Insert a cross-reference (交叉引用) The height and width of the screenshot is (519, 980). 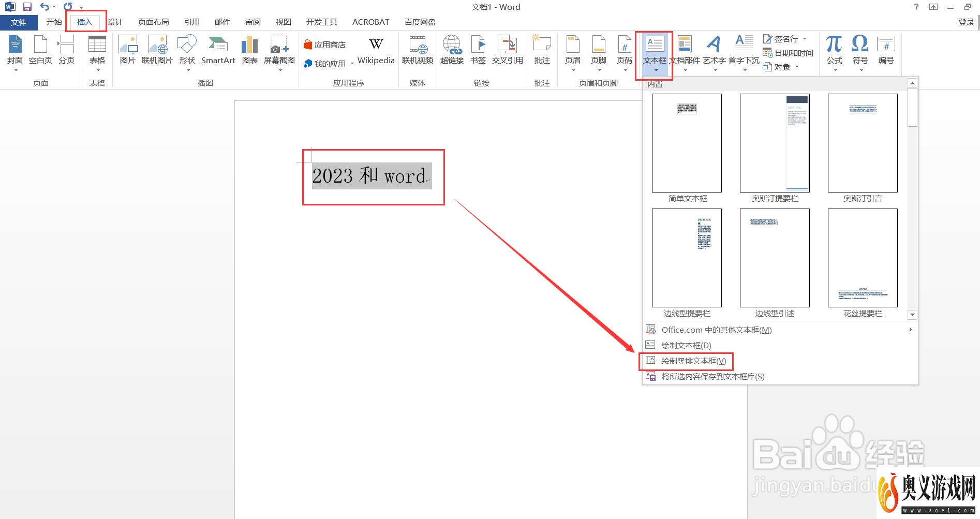coord(507,51)
